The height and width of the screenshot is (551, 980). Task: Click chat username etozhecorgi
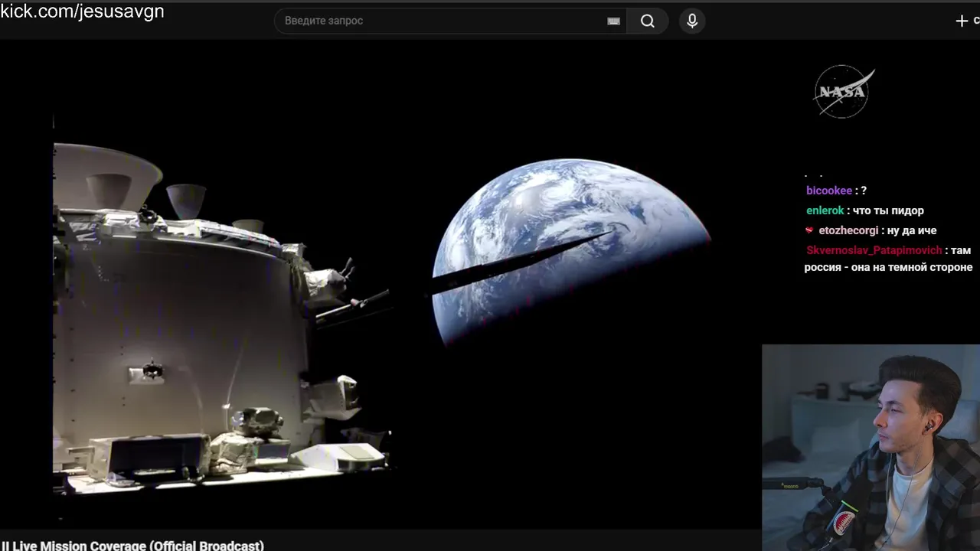[x=848, y=230]
